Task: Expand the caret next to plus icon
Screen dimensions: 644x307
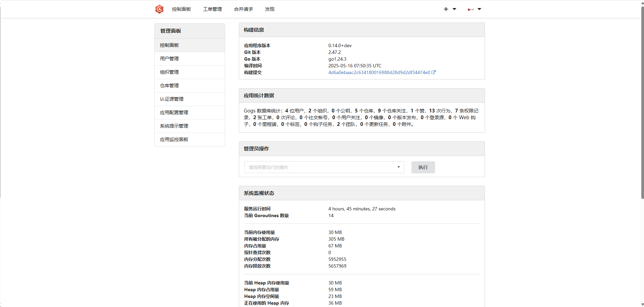Action: click(x=454, y=9)
